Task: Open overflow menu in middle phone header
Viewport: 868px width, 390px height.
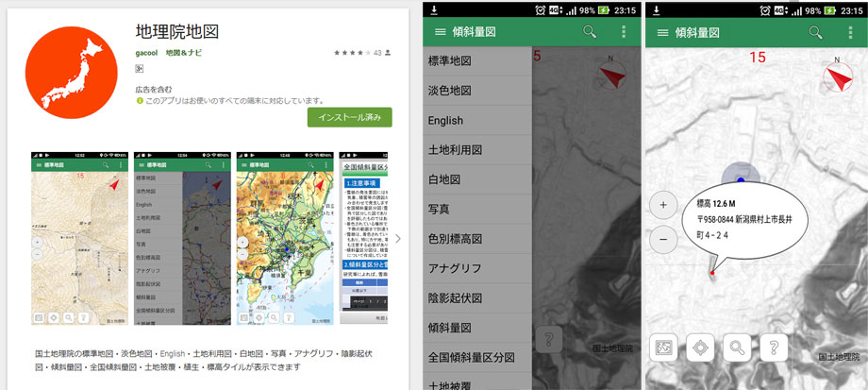Action: tap(625, 31)
